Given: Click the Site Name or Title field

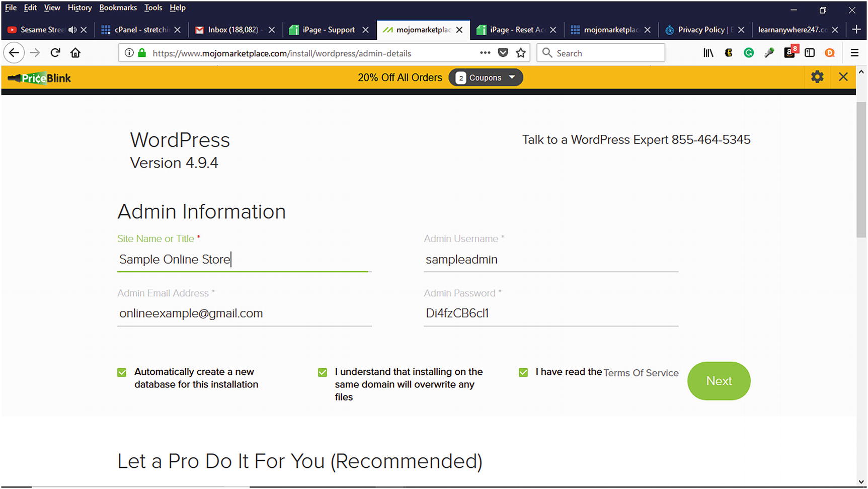Looking at the screenshot, I should [x=244, y=260].
